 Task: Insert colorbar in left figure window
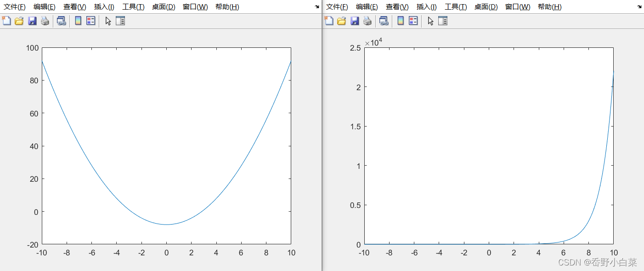(x=78, y=21)
